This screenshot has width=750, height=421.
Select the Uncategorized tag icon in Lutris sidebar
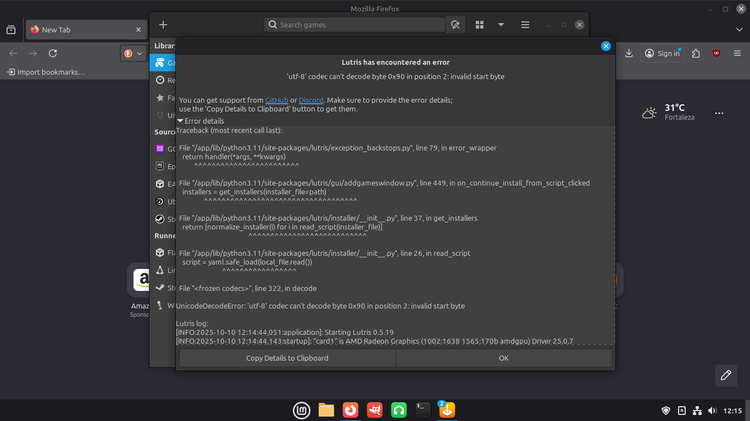(160, 115)
